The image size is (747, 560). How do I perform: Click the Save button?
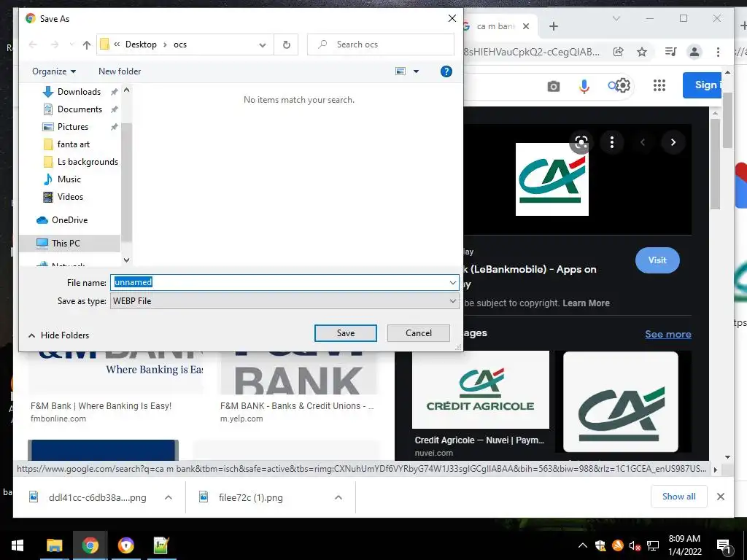pyautogui.click(x=345, y=333)
